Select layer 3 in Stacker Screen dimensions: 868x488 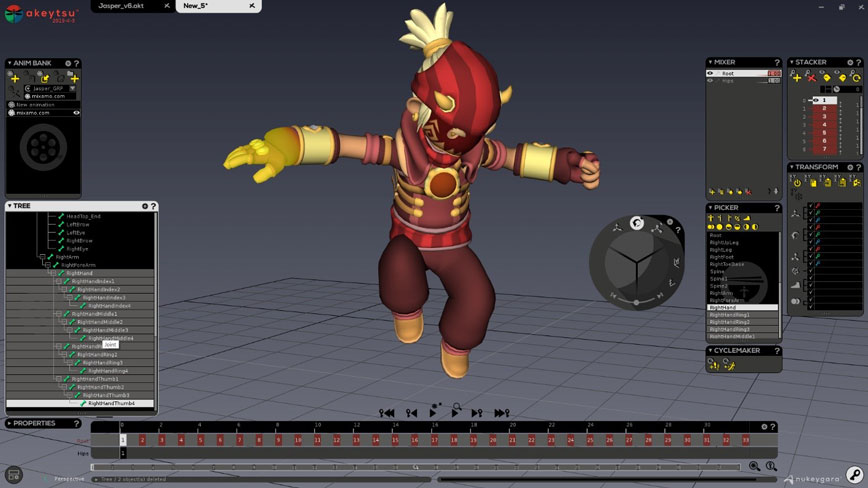pyautogui.click(x=824, y=117)
